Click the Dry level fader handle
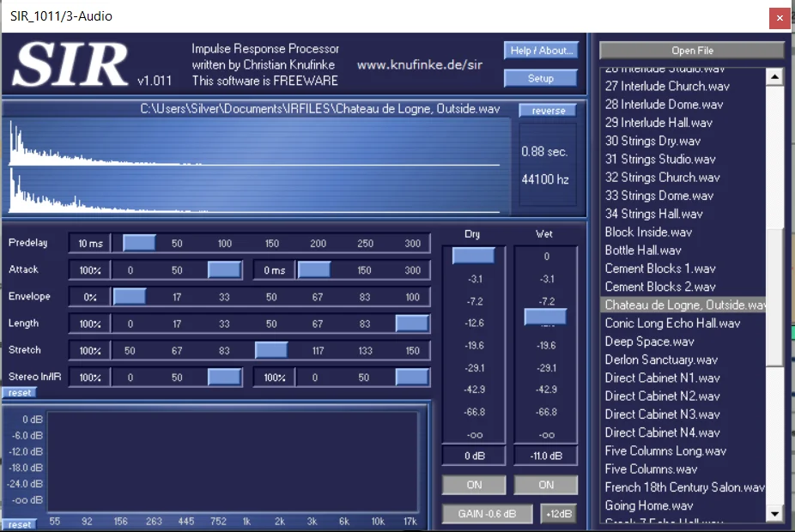 tap(474, 256)
